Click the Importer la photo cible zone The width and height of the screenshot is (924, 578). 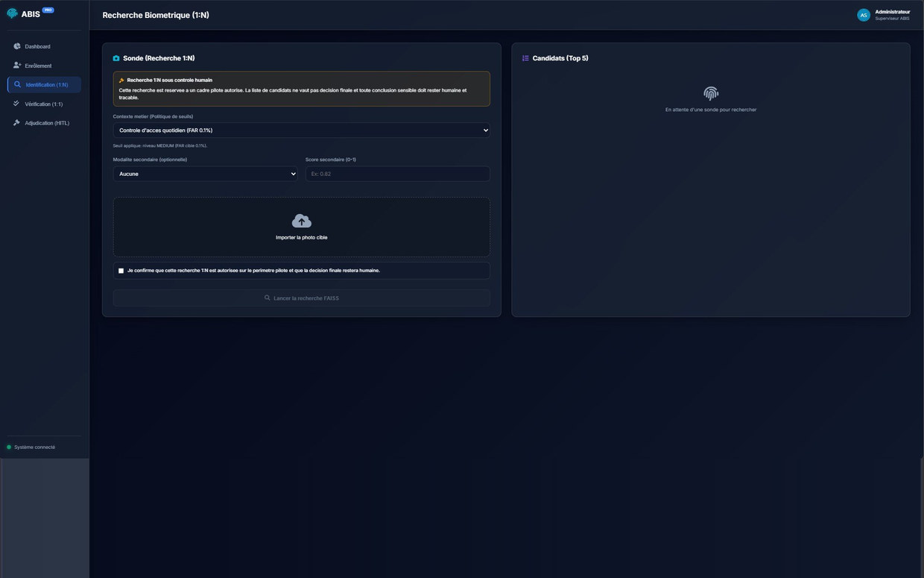302,227
